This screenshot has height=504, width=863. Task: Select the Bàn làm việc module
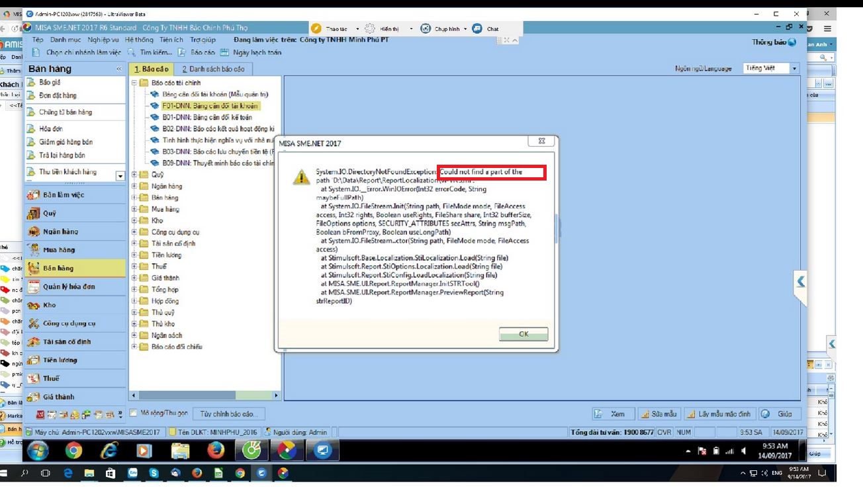pos(75,195)
